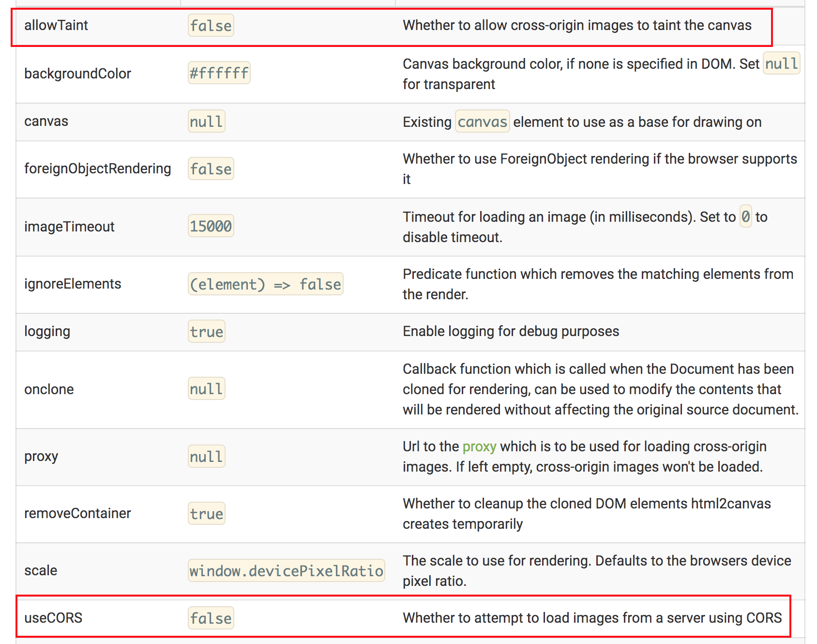Screen dimensions: 817x644
Task: Click the ignoreElements predicate function description
Action: 598,284
